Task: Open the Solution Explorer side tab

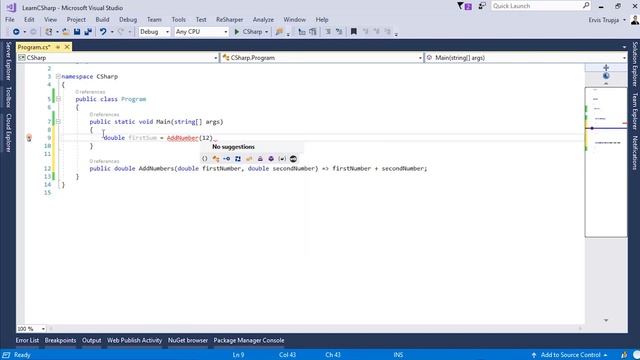Action: [x=635, y=64]
